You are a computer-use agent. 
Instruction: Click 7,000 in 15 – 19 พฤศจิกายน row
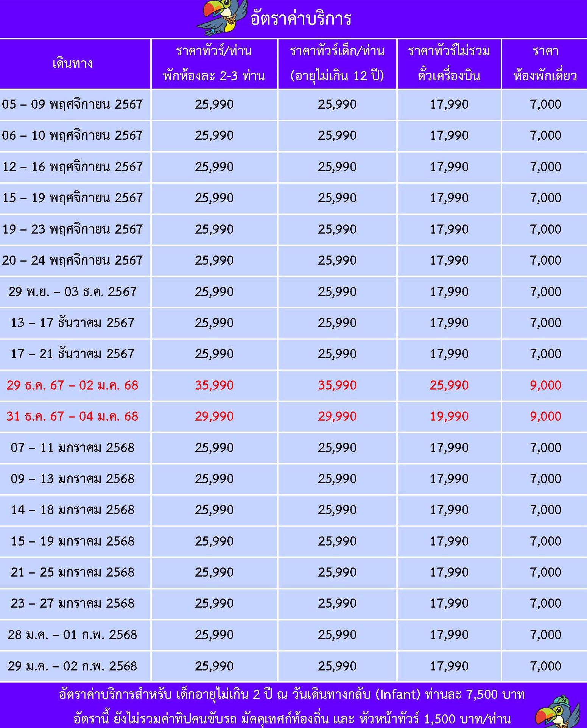click(545, 198)
